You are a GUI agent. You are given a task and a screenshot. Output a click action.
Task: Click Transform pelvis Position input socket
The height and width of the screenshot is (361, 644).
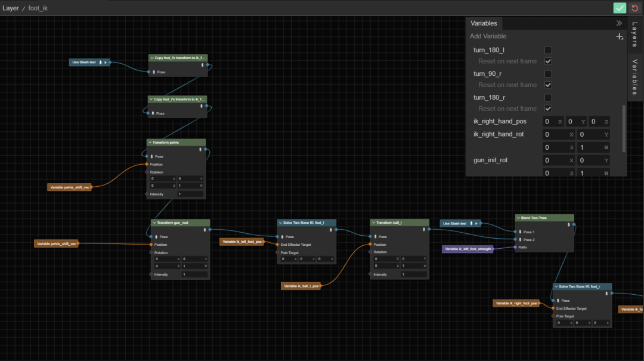pos(146,164)
